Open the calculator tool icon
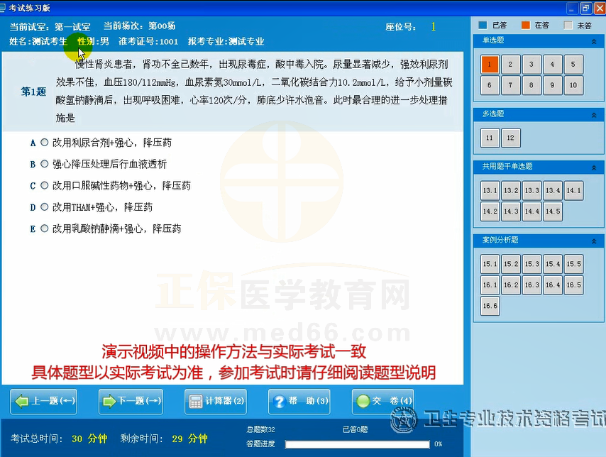 197,401
